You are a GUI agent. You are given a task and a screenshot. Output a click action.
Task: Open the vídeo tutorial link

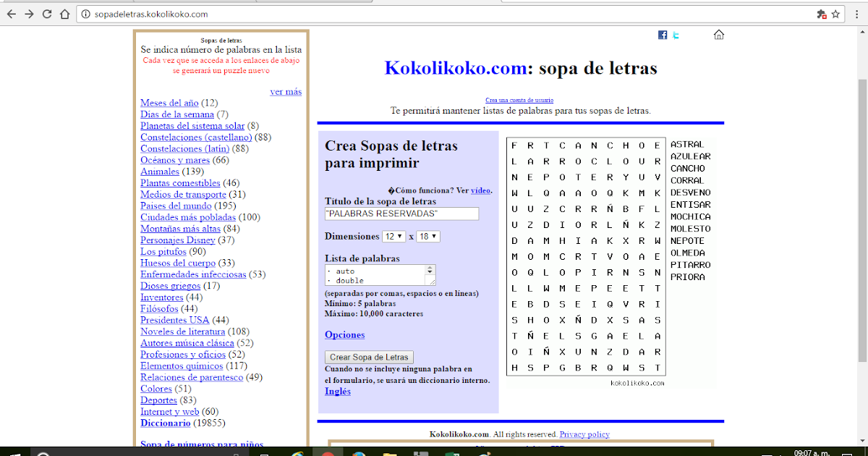coord(480,190)
